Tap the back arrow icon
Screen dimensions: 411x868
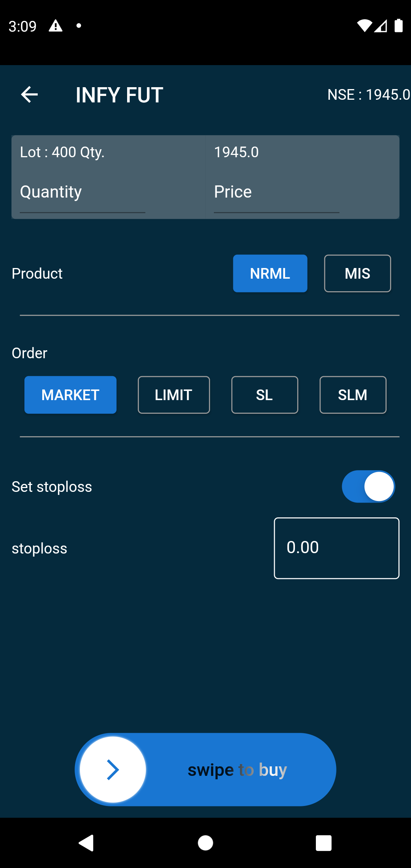click(29, 94)
